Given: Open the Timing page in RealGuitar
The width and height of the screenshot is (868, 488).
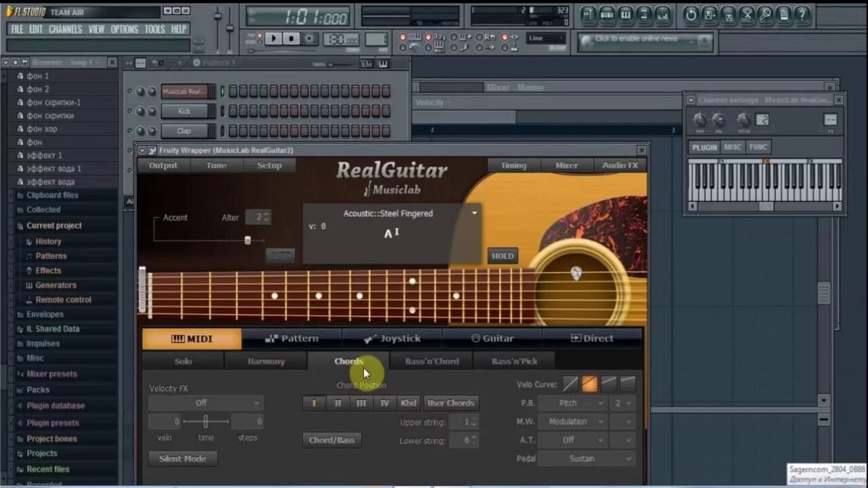Looking at the screenshot, I should tap(513, 165).
